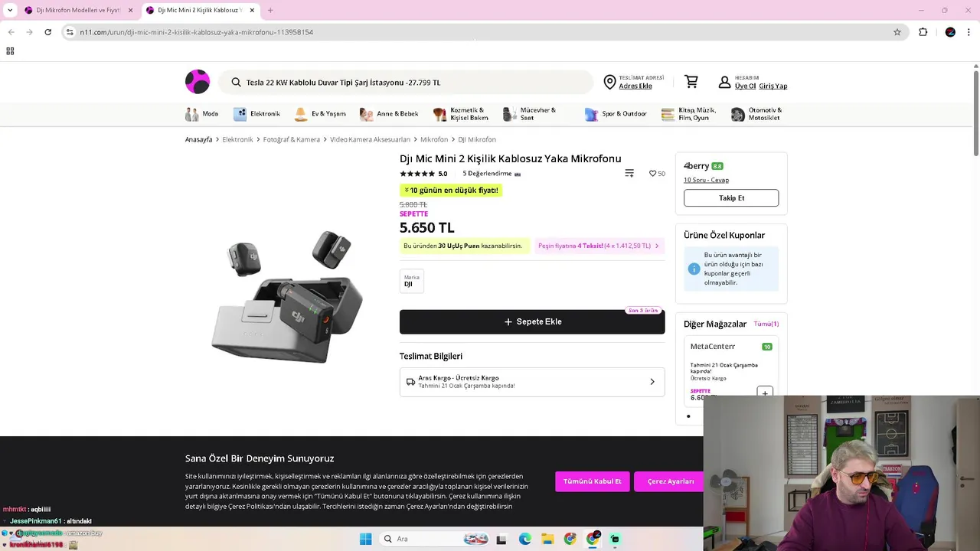Open Otomotiv & Motosiklet category
980x551 pixels.
(756, 114)
